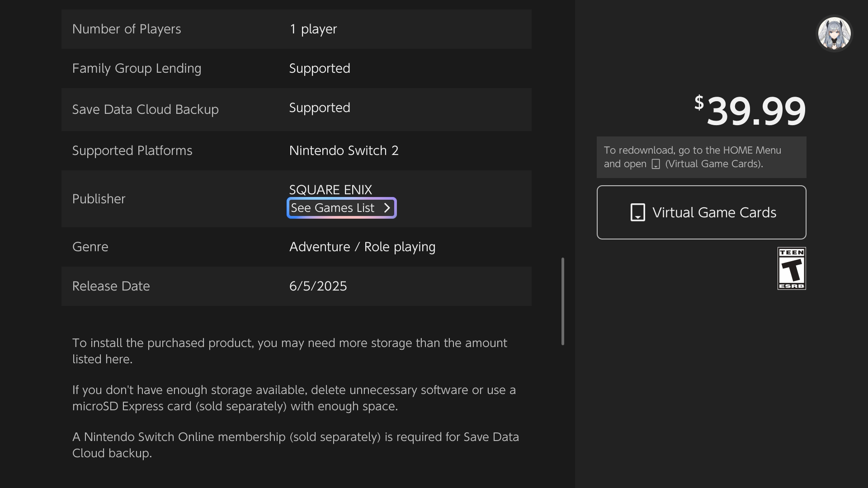Click the game card icon in button
The width and height of the screenshot is (868, 488).
coord(637,212)
